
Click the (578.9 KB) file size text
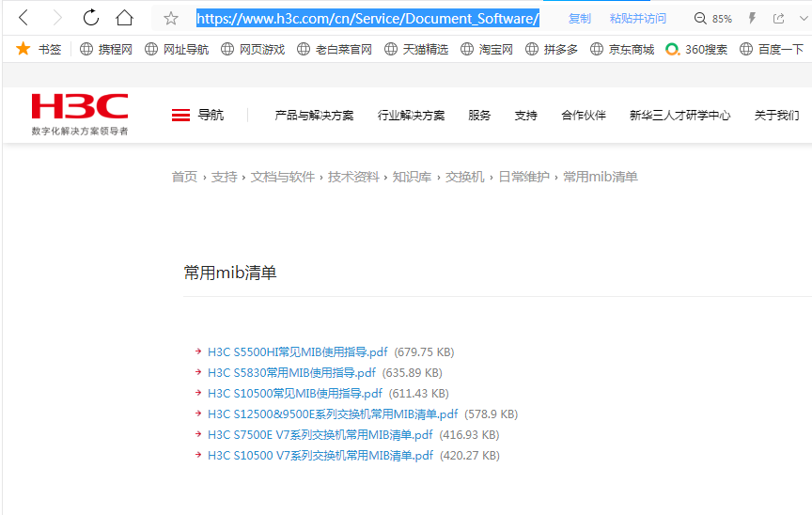click(491, 414)
